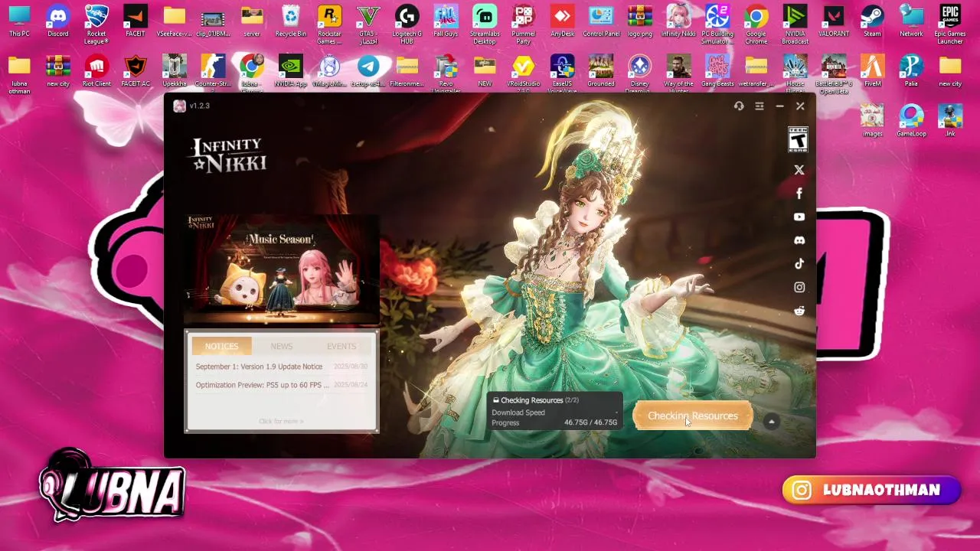Open the Music Season banner
Image resolution: width=980 pixels, height=551 pixels.
click(x=282, y=269)
